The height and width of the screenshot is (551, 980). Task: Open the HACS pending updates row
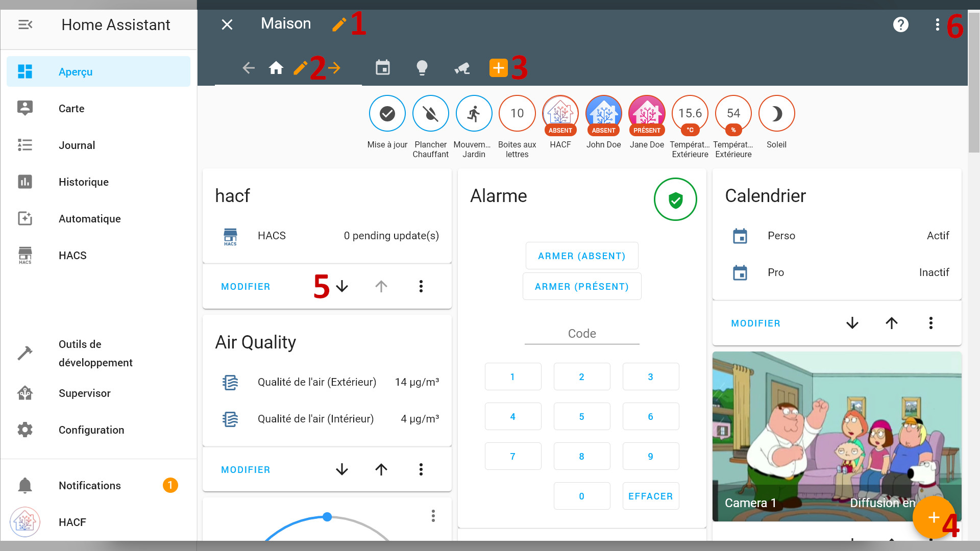[327, 236]
